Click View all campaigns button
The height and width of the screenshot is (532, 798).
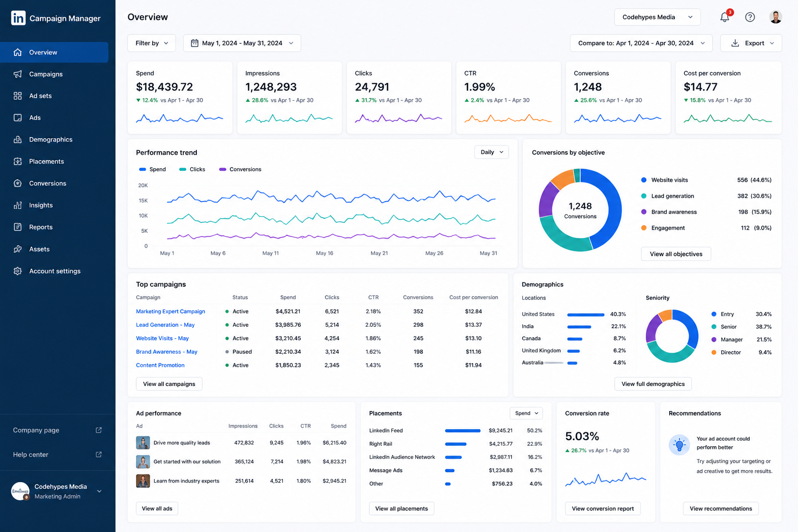click(x=169, y=384)
